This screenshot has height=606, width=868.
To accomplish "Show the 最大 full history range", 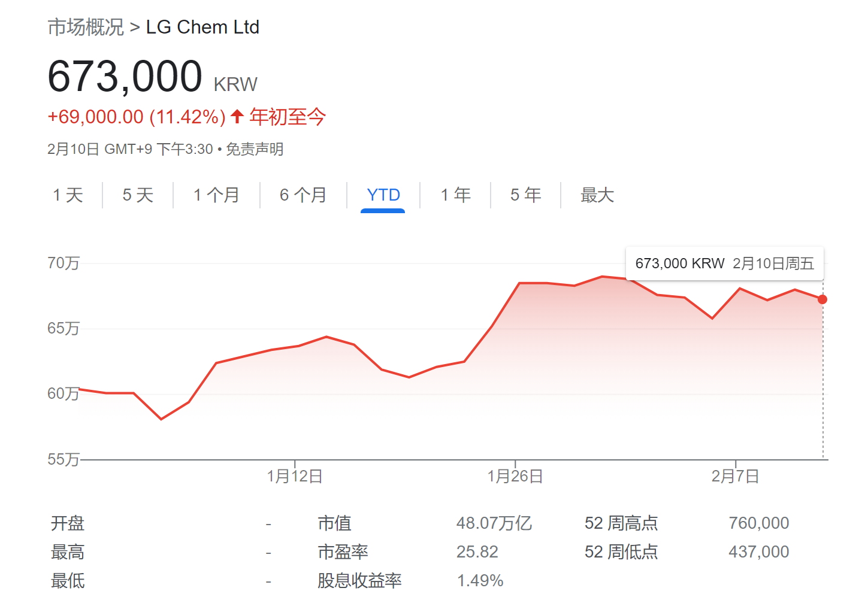I will click(597, 195).
